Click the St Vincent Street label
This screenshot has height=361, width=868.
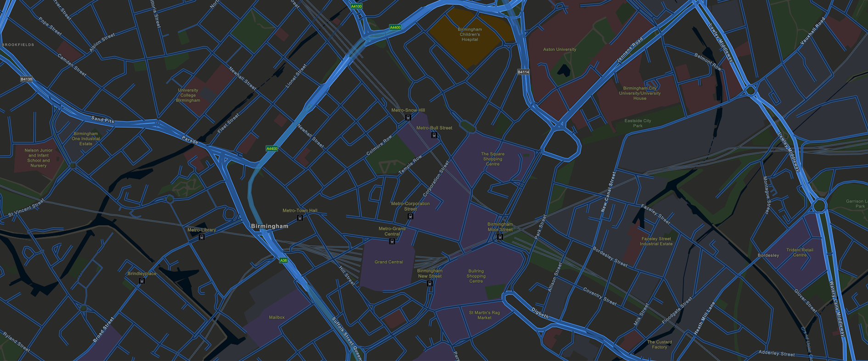click(27, 208)
